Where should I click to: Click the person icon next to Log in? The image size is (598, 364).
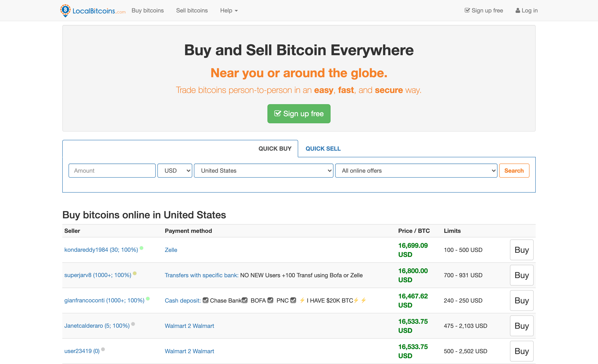518,10
